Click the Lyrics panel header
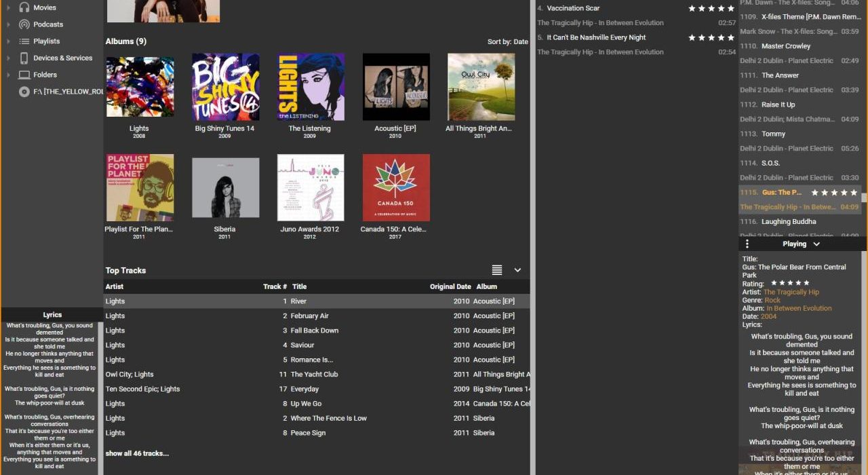This screenshot has height=475, width=868. tap(52, 315)
